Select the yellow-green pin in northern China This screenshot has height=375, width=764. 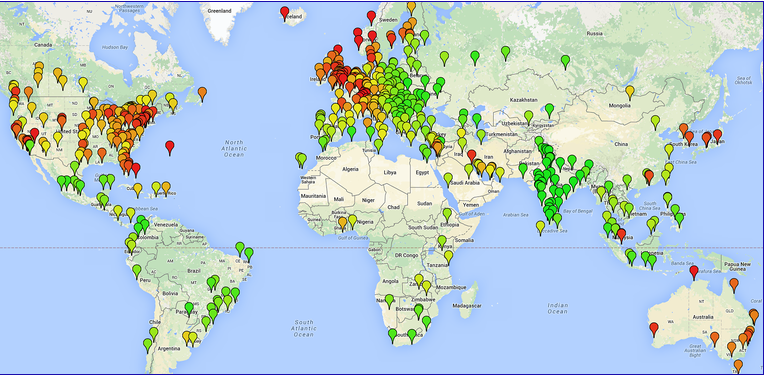655,122
